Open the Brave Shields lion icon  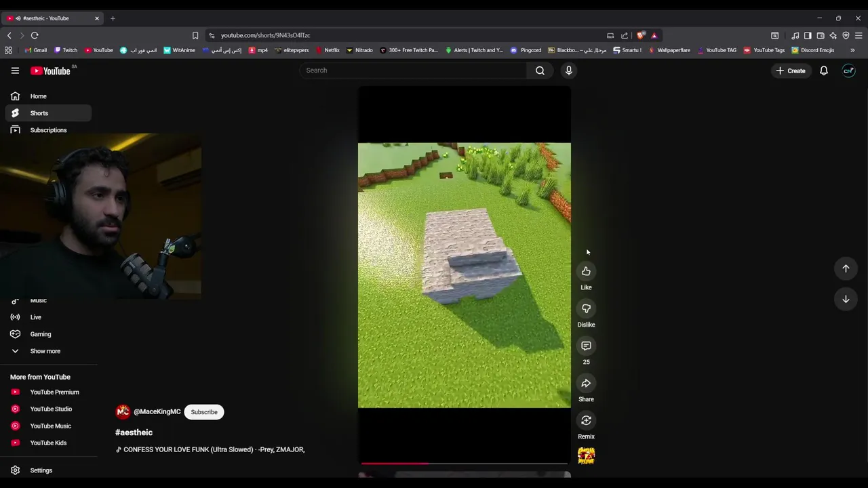pos(641,35)
